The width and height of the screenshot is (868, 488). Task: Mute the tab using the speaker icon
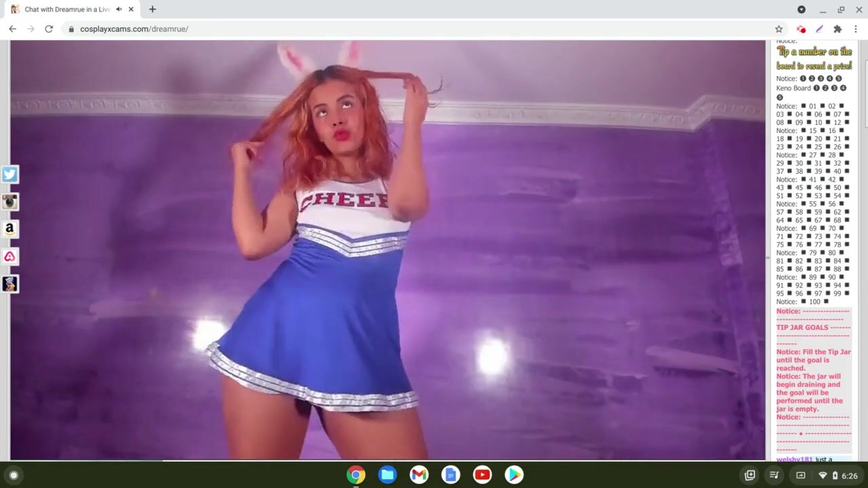(119, 10)
